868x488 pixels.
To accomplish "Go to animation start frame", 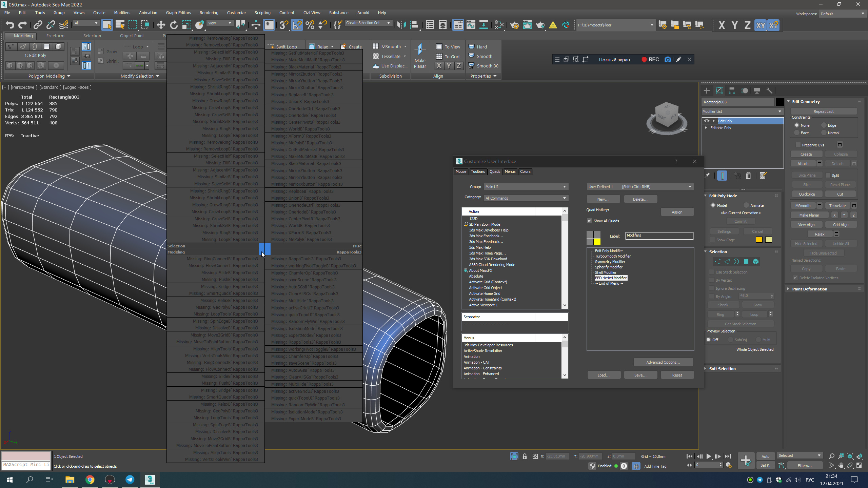I will click(690, 456).
